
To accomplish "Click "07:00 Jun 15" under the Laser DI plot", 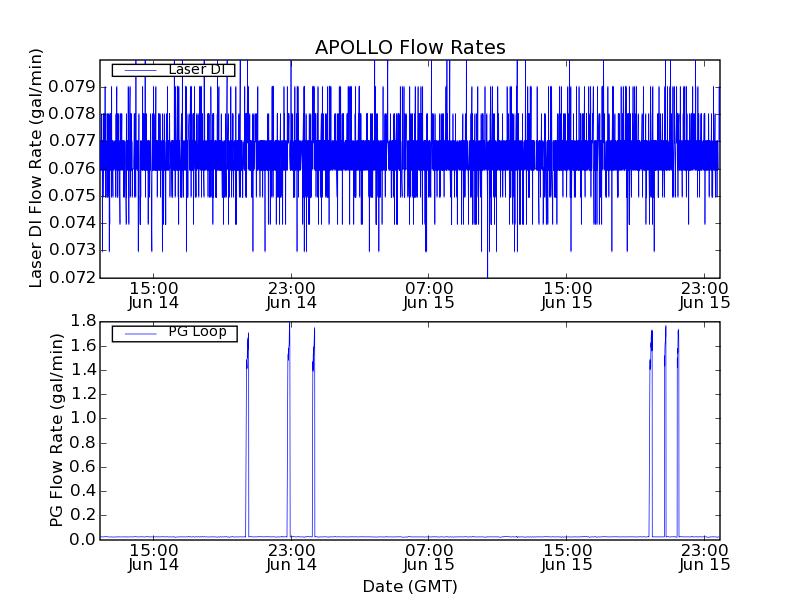I will point(429,295).
